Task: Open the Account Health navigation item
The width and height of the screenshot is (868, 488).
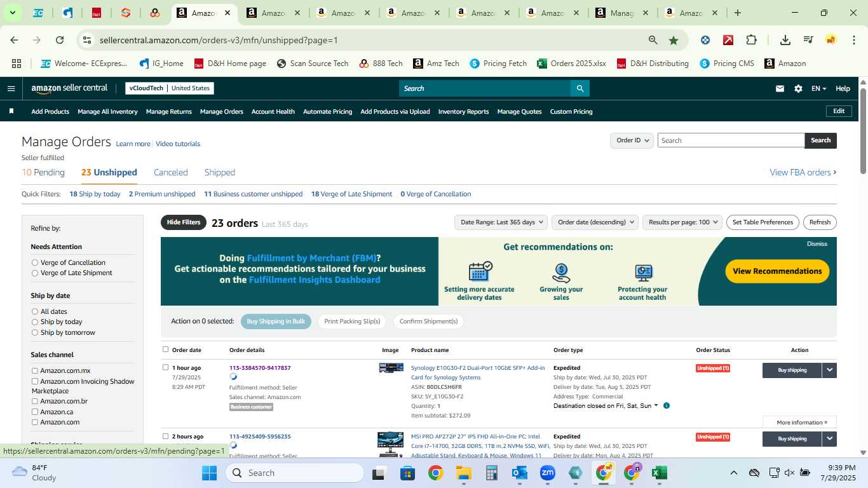Action: coord(273,111)
